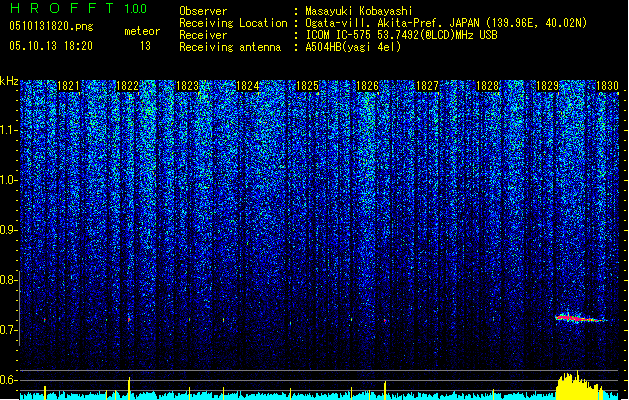Click the 0.8 kHz axis label
Image resolution: width=629 pixels, height=400 pixels.
pos(9,280)
